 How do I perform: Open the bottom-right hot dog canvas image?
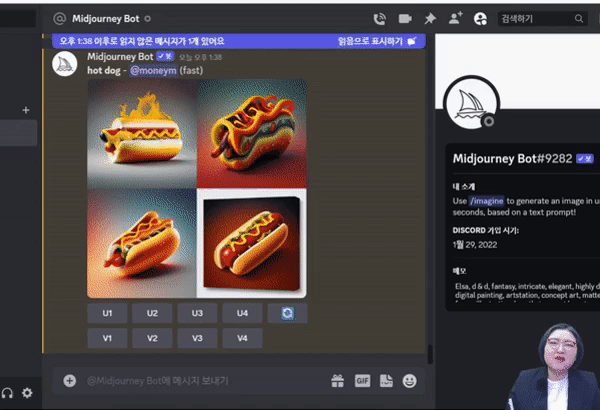(252, 242)
